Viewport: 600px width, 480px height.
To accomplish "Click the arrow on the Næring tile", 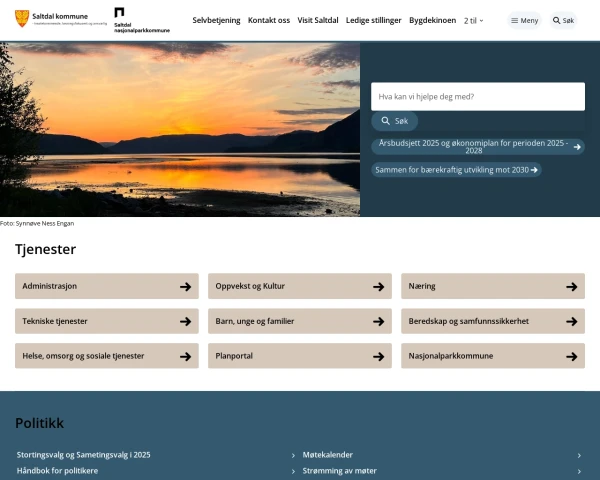I will [x=572, y=286].
